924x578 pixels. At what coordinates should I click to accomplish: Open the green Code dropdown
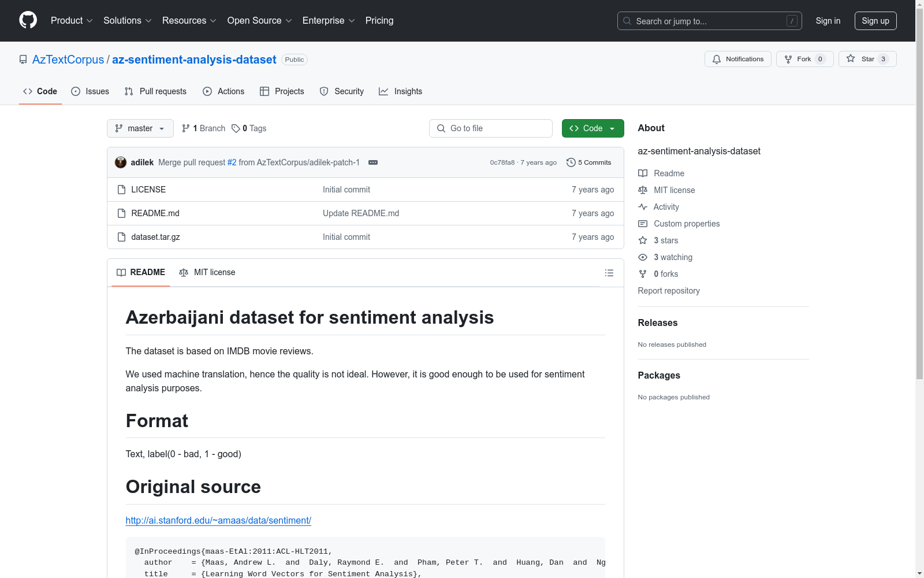coord(593,128)
